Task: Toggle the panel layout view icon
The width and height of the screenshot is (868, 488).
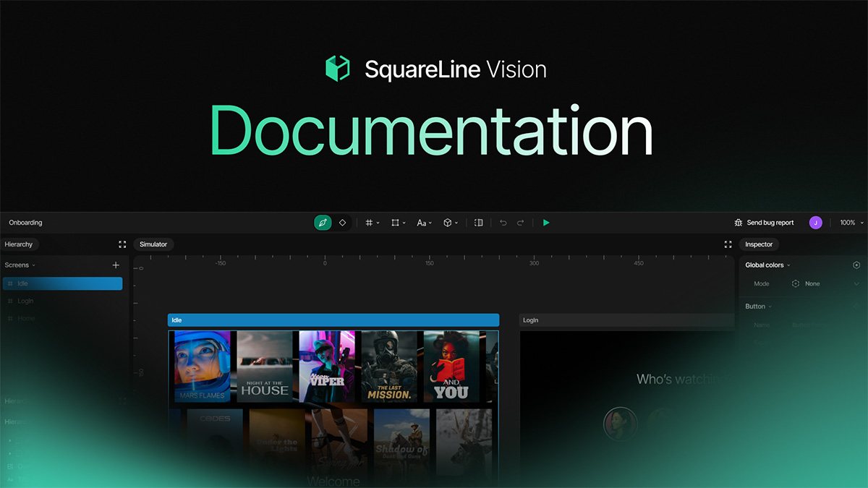Action: (x=478, y=223)
